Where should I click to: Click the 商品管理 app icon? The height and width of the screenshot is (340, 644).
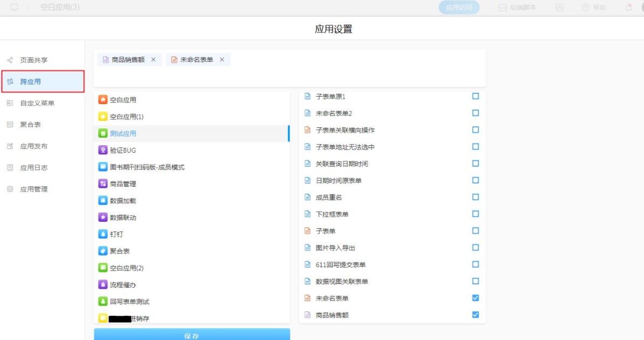coord(102,184)
